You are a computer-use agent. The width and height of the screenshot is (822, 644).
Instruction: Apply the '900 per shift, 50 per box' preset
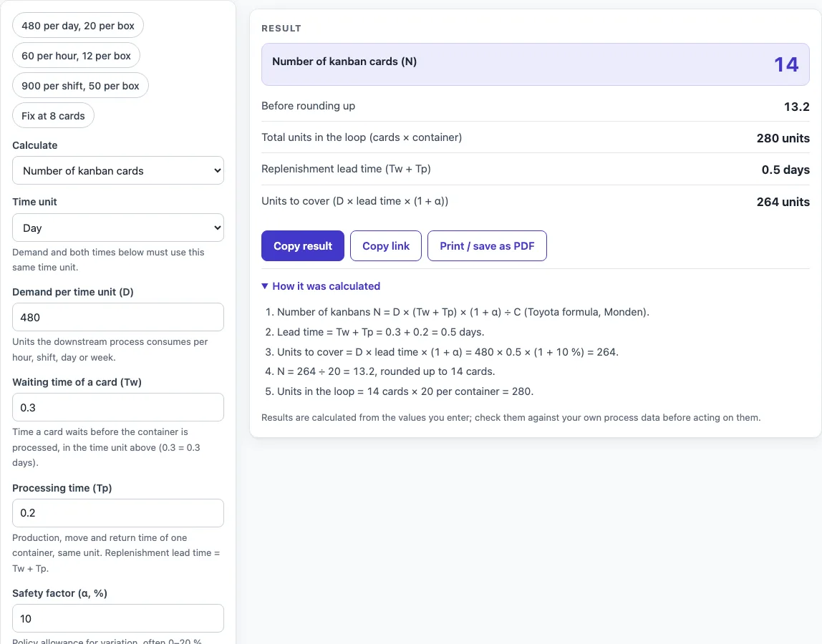coord(80,85)
